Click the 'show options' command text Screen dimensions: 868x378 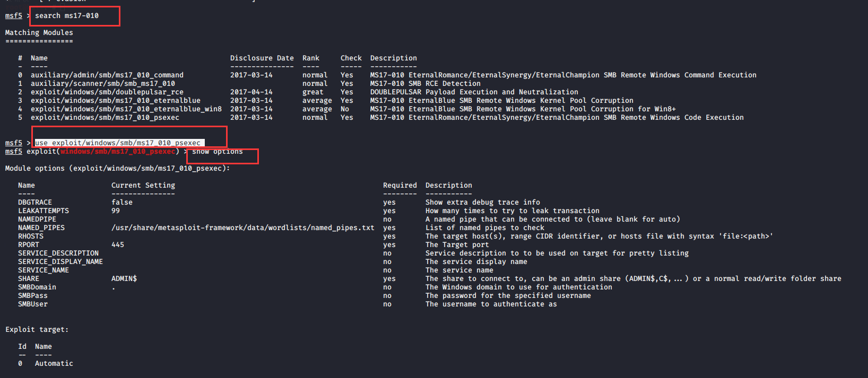218,152
